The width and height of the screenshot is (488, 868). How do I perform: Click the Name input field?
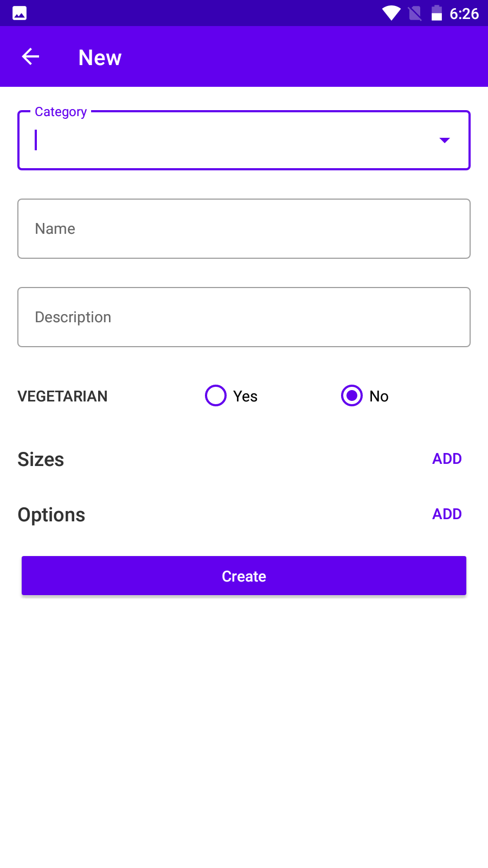[x=244, y=229]
